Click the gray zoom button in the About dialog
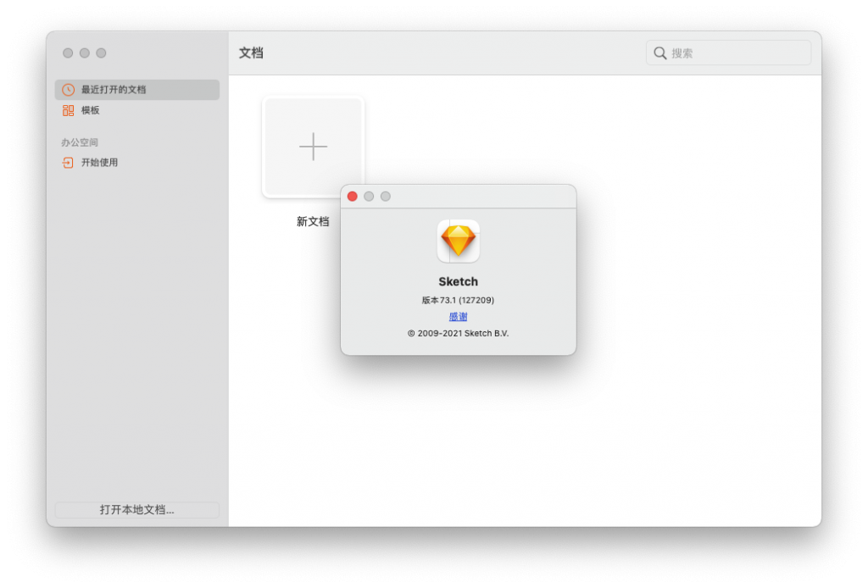The height and width of the screenshot is (588, 868). pyautogui.click(x=386, y=197)
